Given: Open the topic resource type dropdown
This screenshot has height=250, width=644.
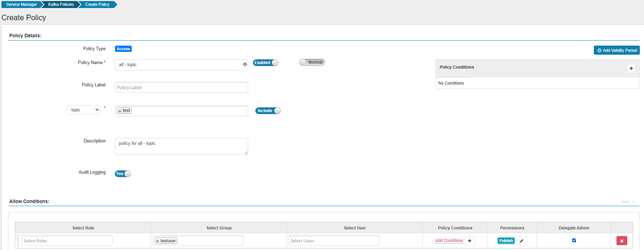Looking at the screenshot, I should [84, 110].
